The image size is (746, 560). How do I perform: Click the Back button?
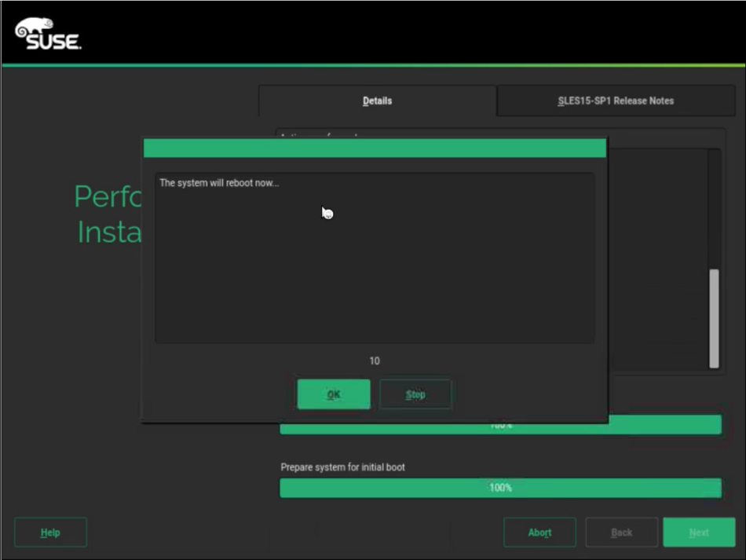tap(621, 533)
